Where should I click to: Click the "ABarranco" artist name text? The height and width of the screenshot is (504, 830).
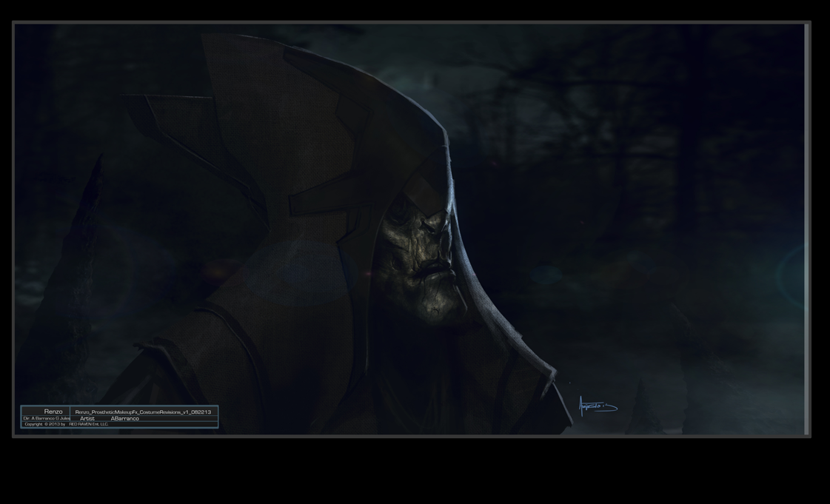coord(125,418)
